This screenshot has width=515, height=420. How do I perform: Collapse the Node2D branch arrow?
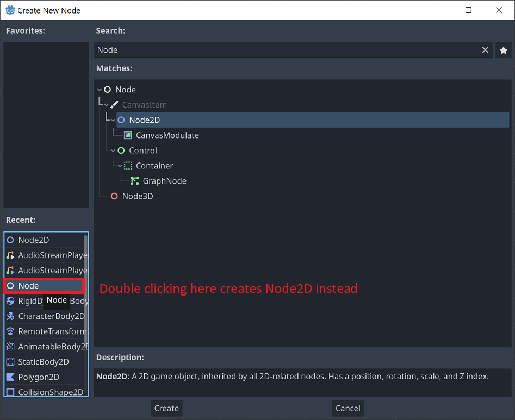(113, 120)
